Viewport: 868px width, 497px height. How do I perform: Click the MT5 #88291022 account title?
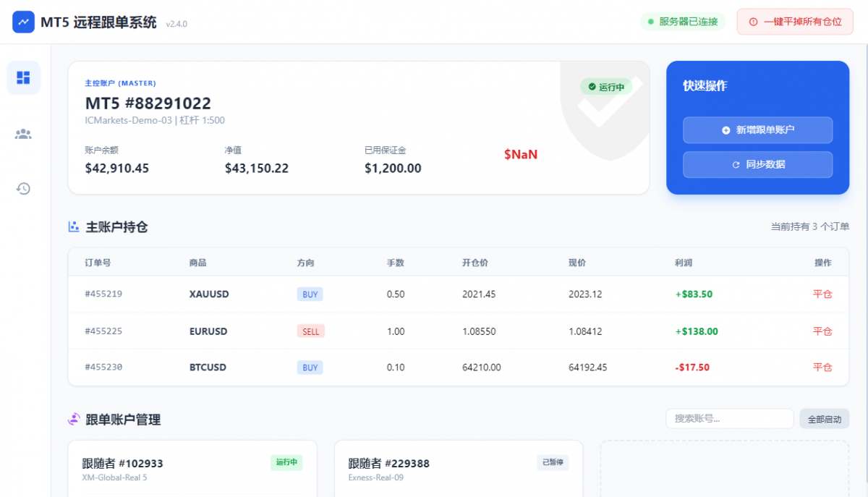[x=148, y=103]
